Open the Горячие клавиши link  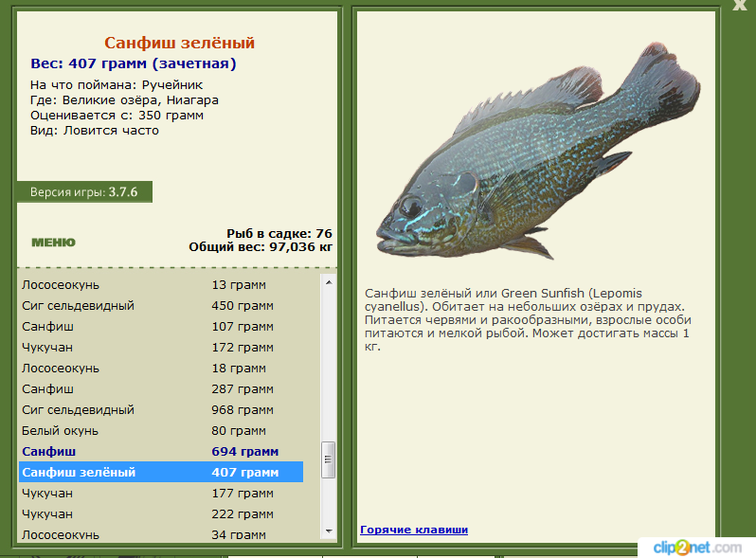point(414,530)
